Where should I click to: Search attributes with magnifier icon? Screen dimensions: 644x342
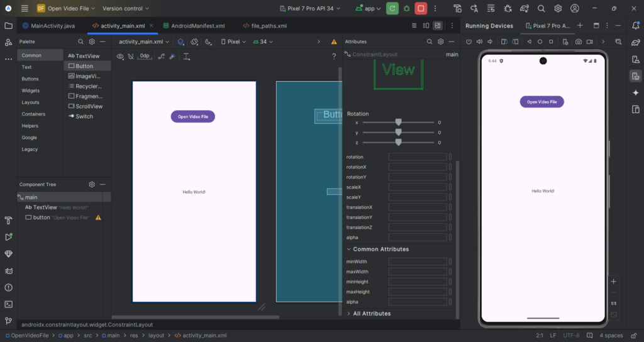click(x=429, y=41)
